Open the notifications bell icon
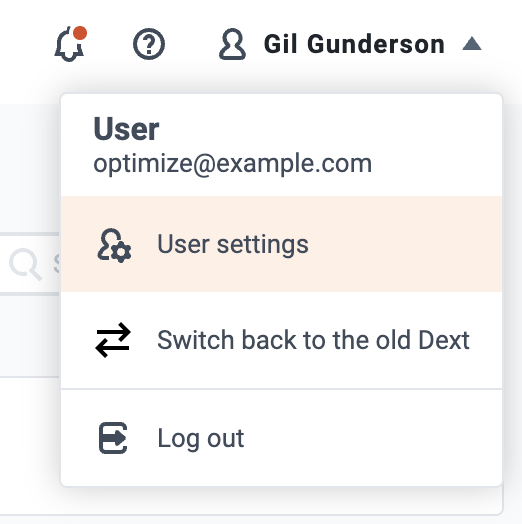522x524 pixels. (70, 44)
